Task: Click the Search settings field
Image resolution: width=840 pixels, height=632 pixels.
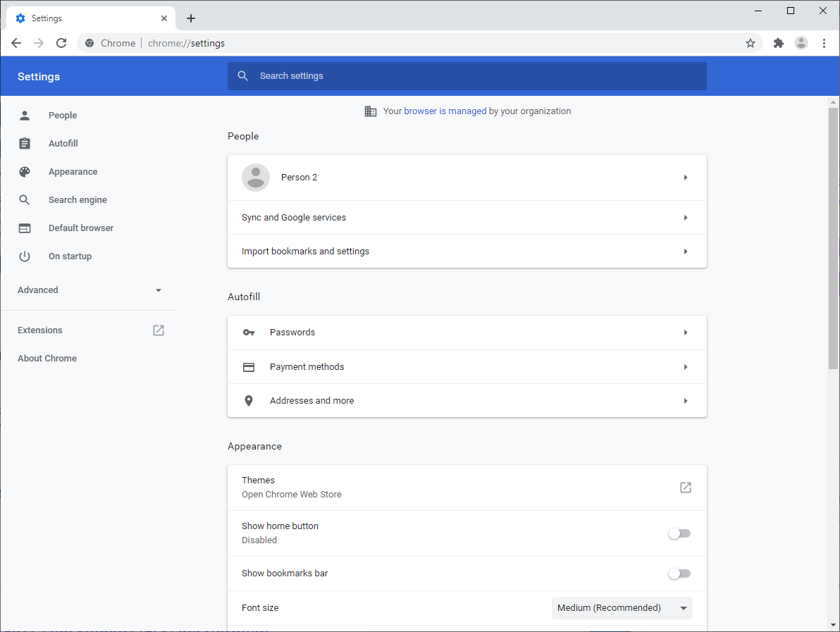Action: coord(467,75)
